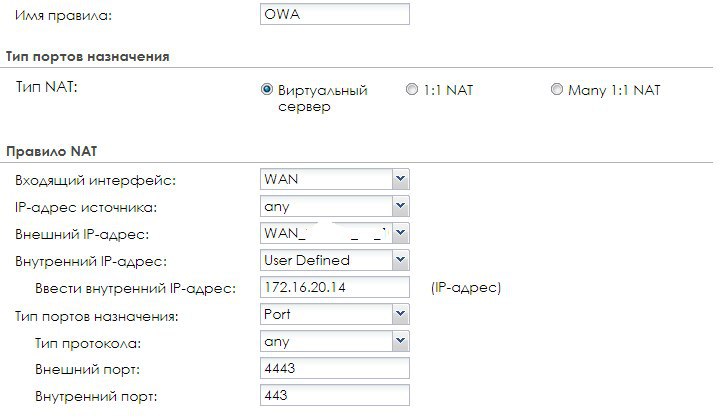Expand the Внутренний IP-адрес User Defined dropdown
The height and width of the screenshot is (418, 724).
point(334,260)
